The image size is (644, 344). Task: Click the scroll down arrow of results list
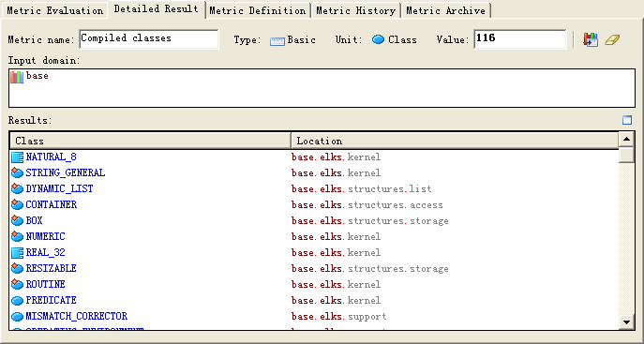tap(626, 322)
